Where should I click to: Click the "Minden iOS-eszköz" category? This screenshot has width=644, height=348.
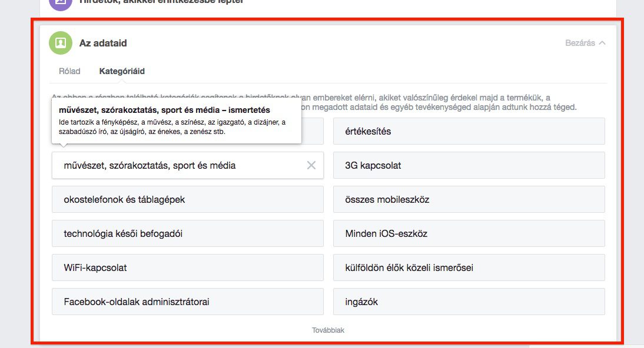469,233
